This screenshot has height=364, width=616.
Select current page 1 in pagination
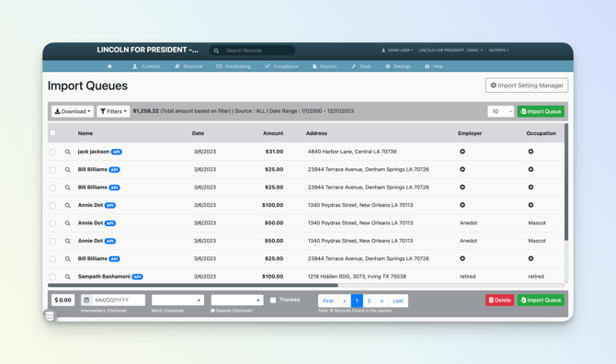(x=357, y=301)
